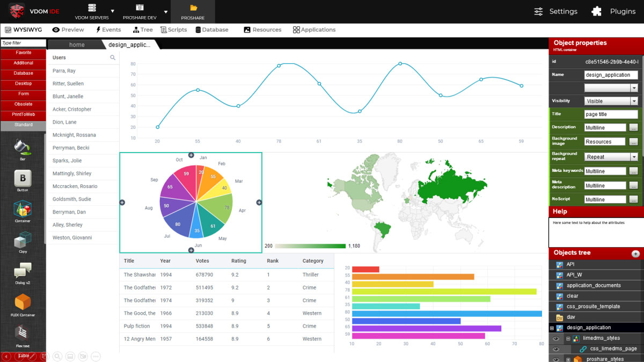The width and height of the screenshot is (644, 362).
Task: Collapse the design_application tree node
Action: pos(552,328)
